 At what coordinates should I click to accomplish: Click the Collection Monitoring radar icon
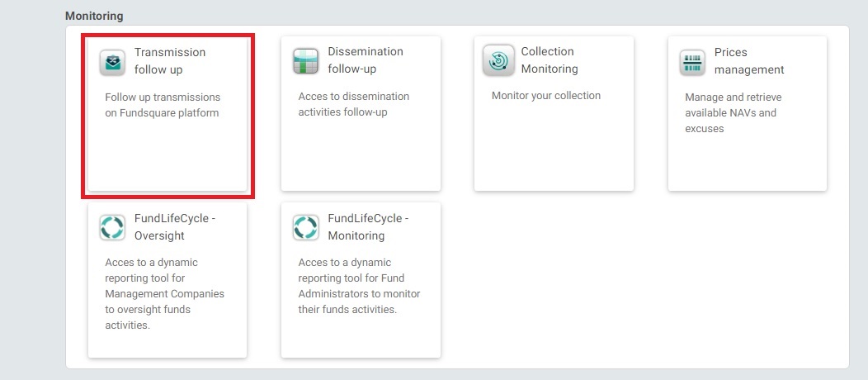(498, 60)
